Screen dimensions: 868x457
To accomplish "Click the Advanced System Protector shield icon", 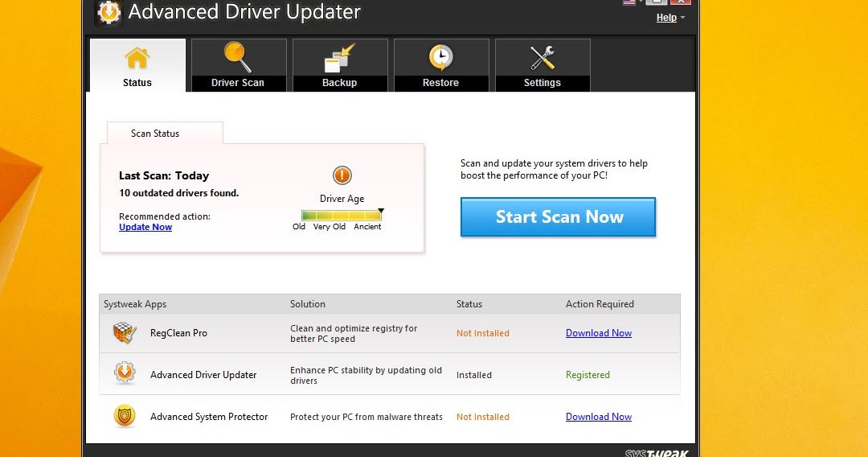I will pyautogui.click(x=125, y=416).
